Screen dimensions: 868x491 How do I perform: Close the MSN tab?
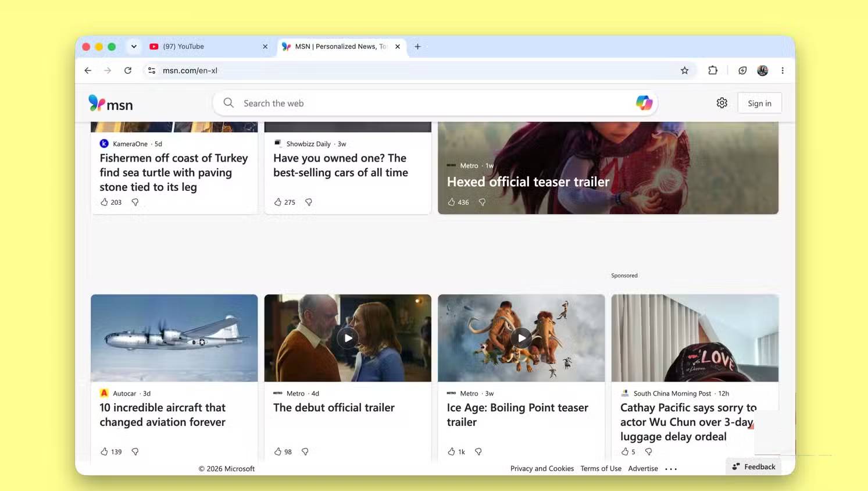click(x=398, y=47)
